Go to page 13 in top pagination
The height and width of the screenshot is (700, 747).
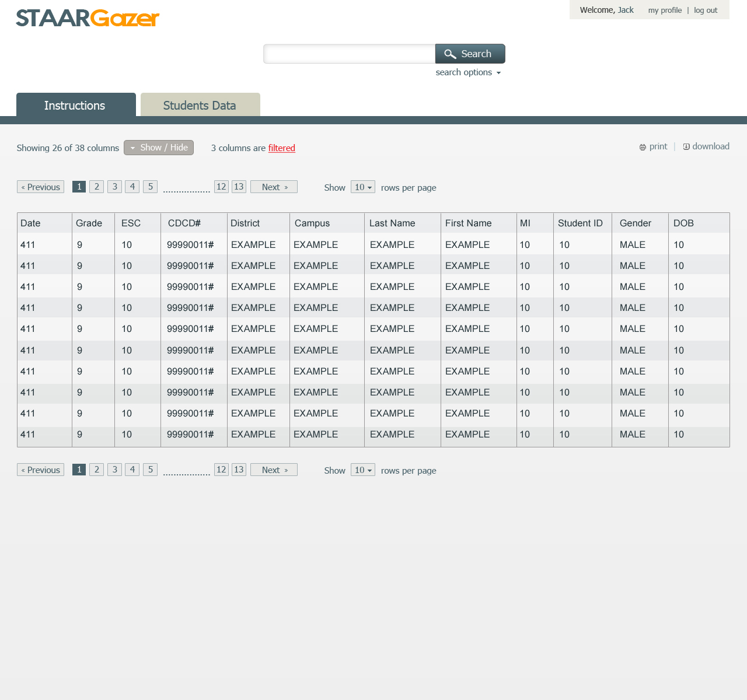pyautogui.click(x=239, y=187)
